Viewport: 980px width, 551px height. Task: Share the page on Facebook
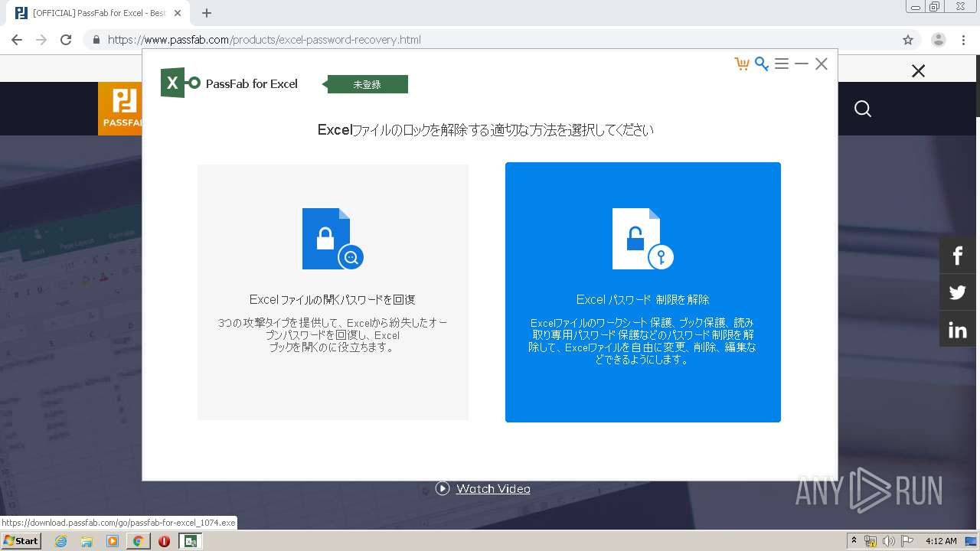tap(958, 255)
